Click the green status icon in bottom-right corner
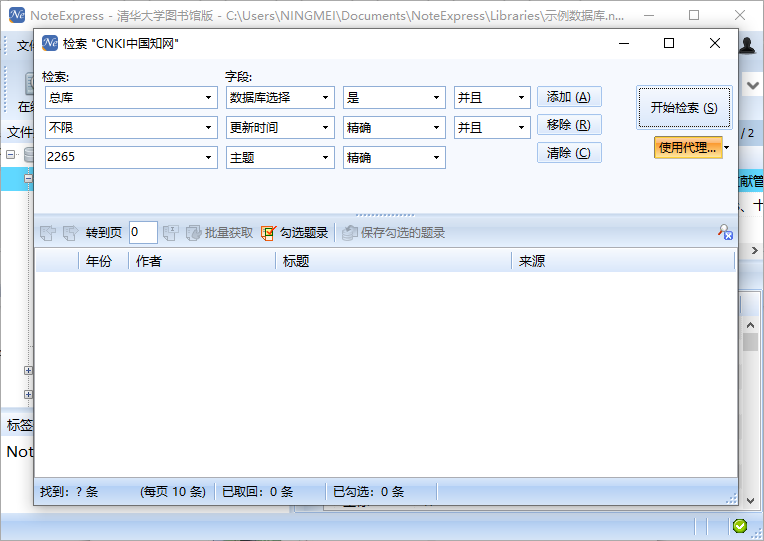 (739, 526)
